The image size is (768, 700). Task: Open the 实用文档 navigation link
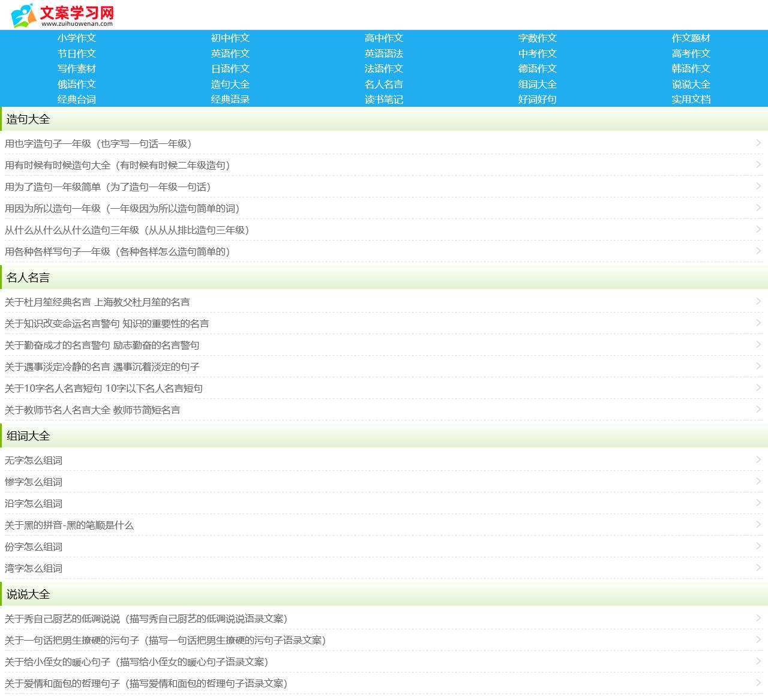pos(692,99)
